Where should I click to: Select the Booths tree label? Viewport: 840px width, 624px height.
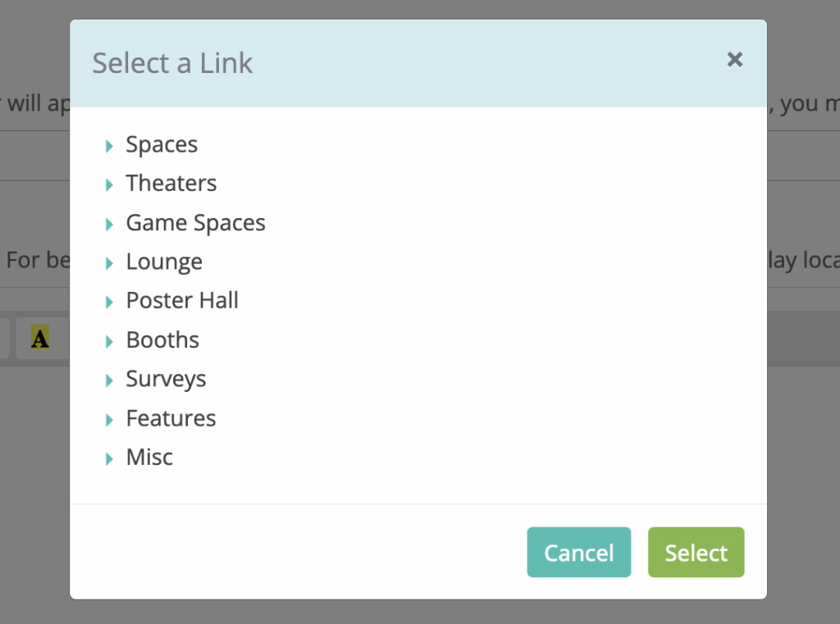[162, 340]
